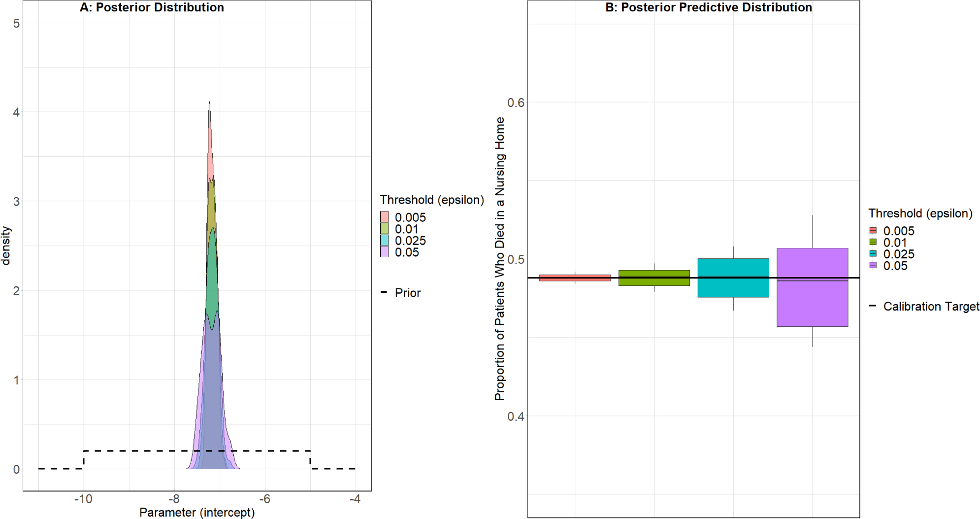Click the density axis tick label 2
Screen dimensions: 980x519
[16, 291]
